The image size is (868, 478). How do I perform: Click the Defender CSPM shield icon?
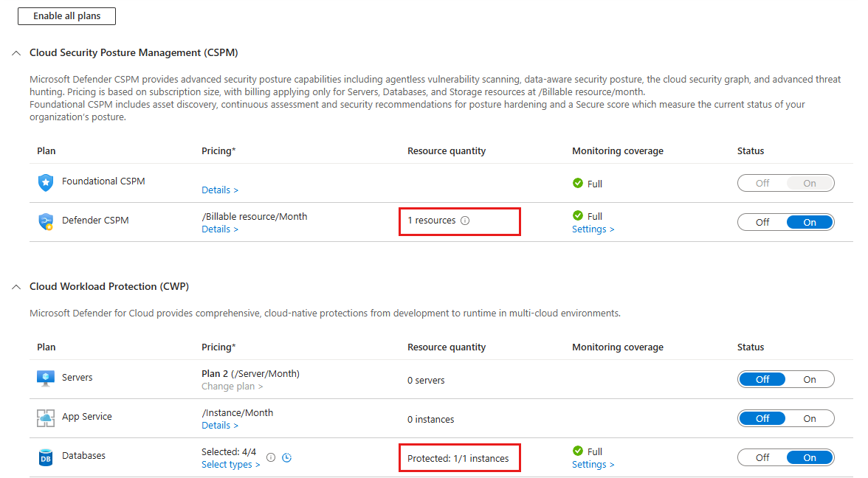[x=46, y=221]
